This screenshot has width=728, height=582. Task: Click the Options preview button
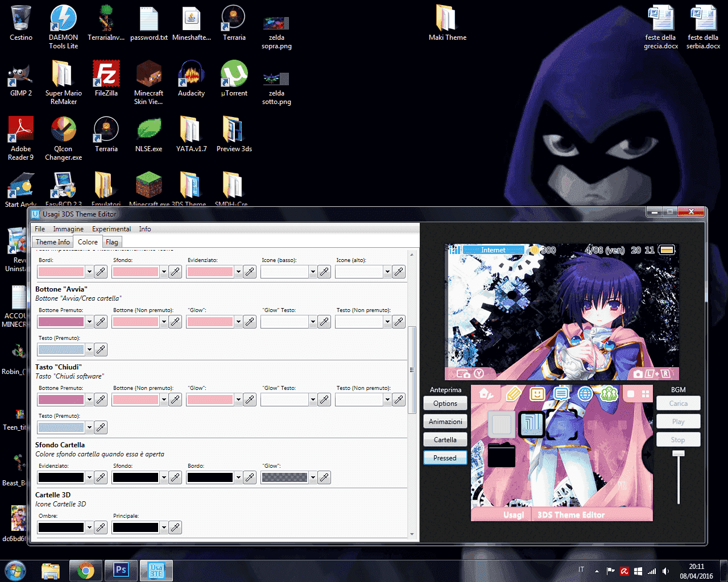pyautogui.click(x=445, y=404)
